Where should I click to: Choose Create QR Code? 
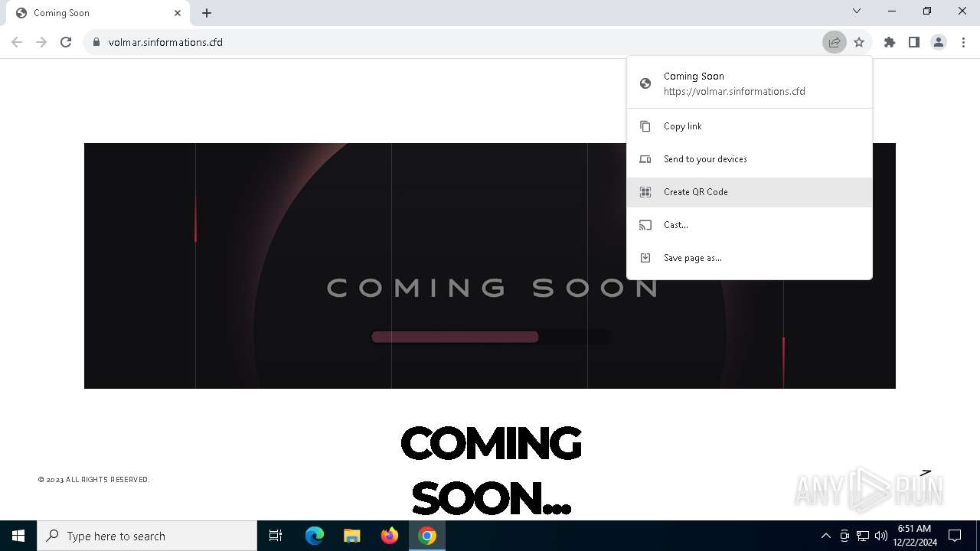pyautogui.click(x=749, y=192)
